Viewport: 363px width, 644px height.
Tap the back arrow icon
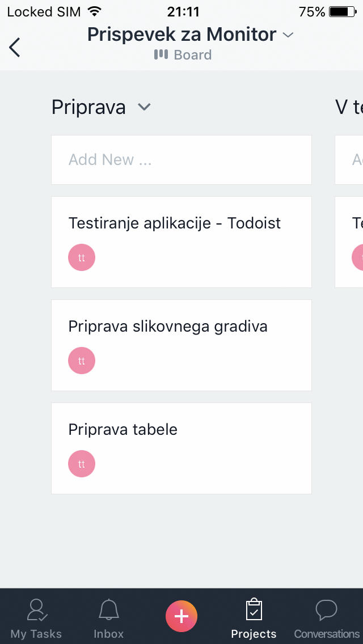click(x=14, y=47)
